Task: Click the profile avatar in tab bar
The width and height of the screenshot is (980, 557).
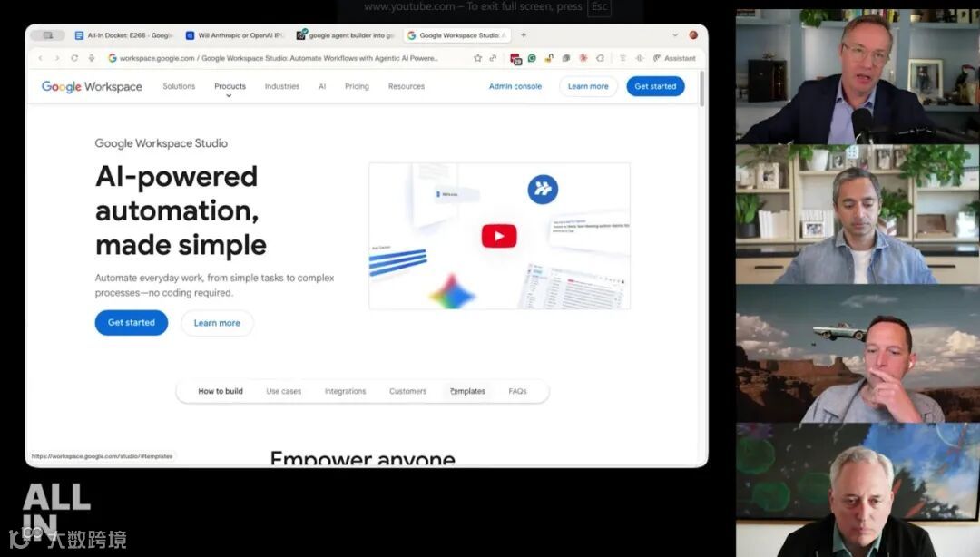Action: (693, 35)
